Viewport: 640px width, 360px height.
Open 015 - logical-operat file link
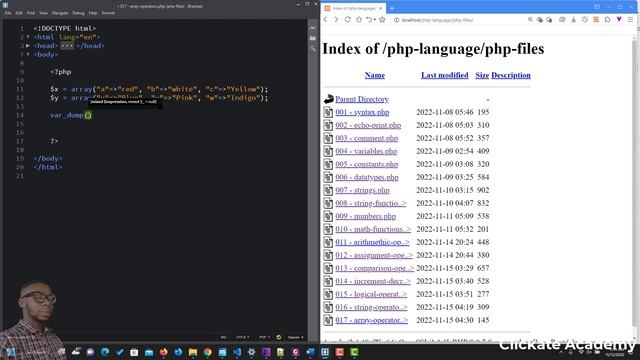point(371,294)
